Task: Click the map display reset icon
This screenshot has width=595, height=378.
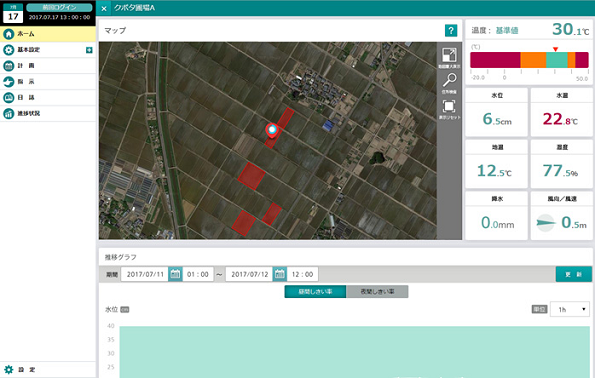Action: 449,109
